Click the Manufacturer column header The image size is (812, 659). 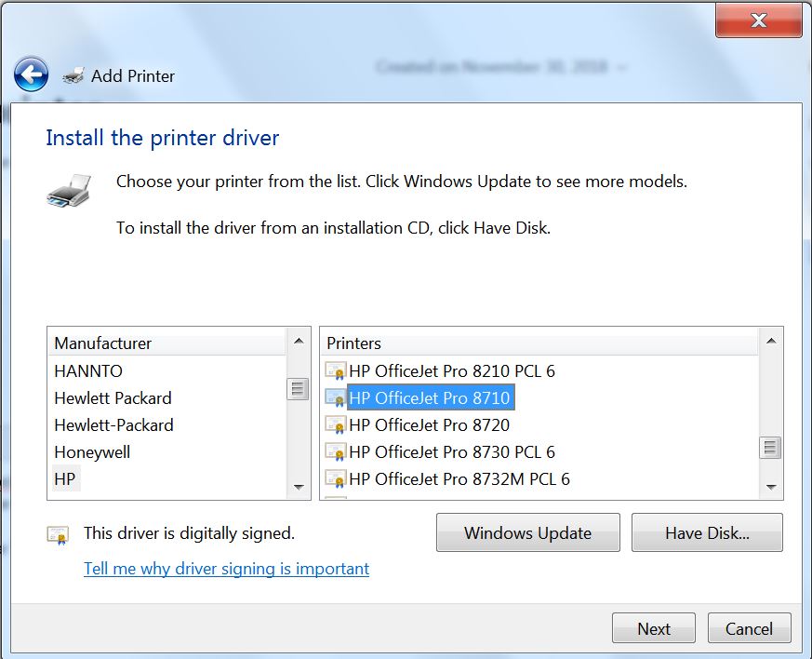click(166, 343)
